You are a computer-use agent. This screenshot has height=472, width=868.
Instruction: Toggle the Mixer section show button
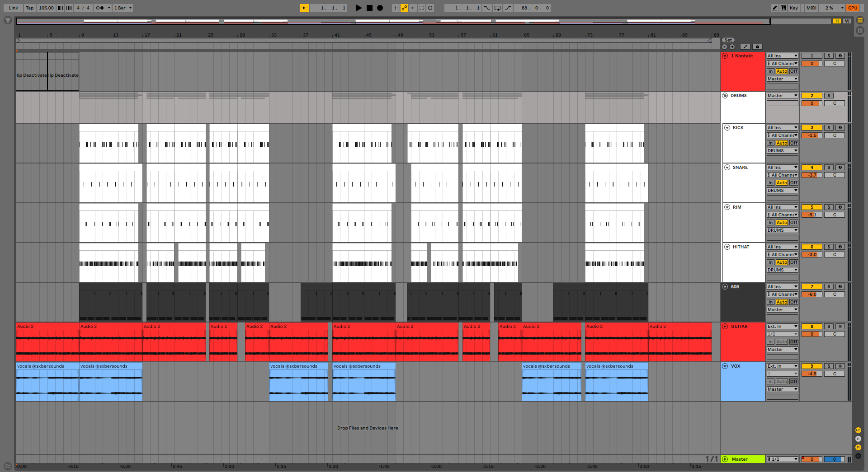pos(858,447)
